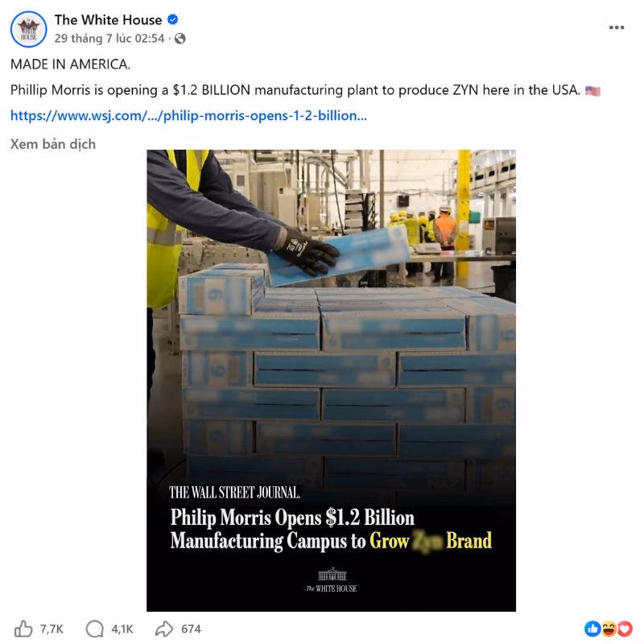This screenshot has width=644, height=644.
Task: Click the red heart reaction emoji
Action: point(625,629)
